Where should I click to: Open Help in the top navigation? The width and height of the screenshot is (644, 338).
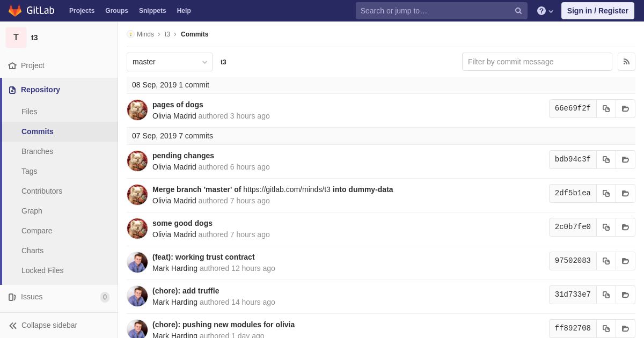pyautogui.click(x=184, y=11)
